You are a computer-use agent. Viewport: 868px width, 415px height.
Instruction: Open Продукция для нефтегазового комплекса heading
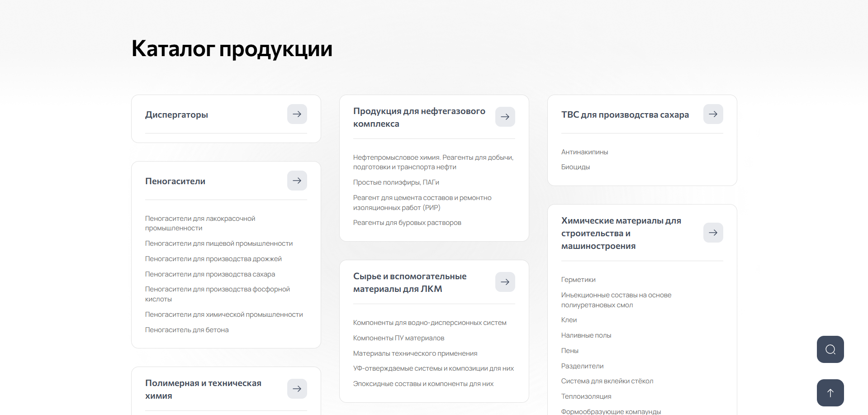(x=419, y=117)
